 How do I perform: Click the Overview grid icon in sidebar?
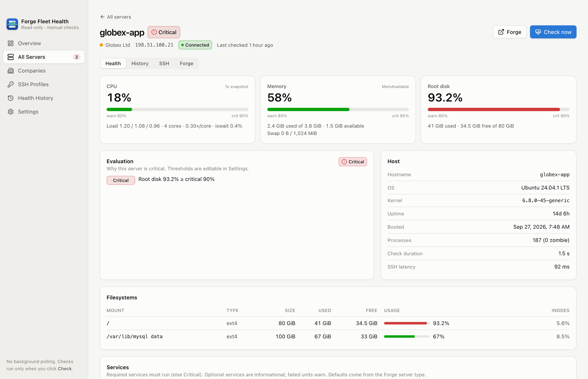10,43
